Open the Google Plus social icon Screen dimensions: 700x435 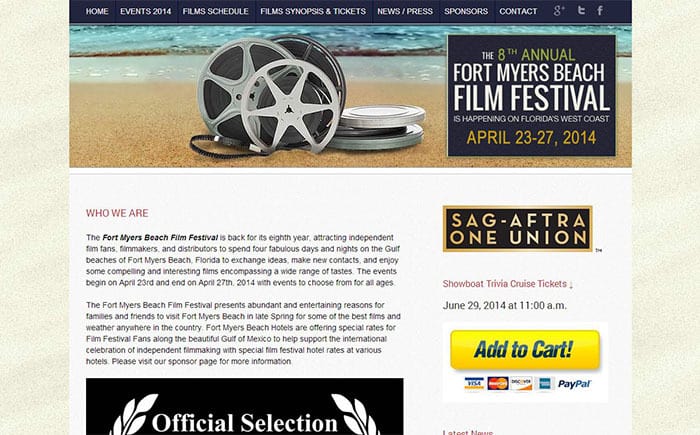tap(559, 11)
